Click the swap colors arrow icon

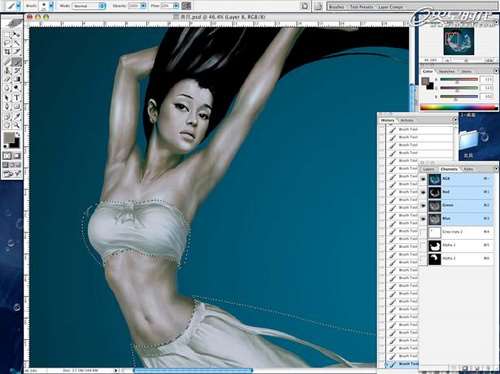click(18, 135)
